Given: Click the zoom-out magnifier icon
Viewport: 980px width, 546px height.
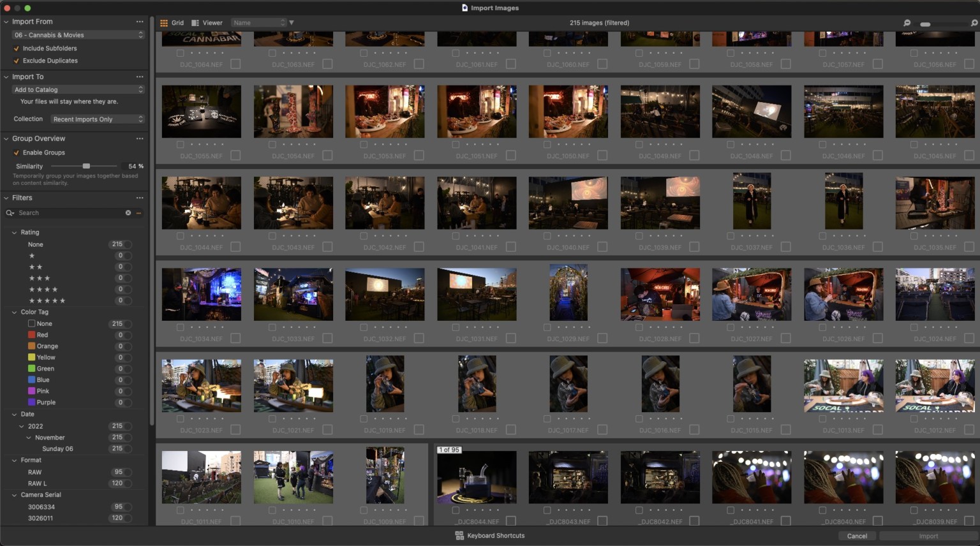Looking at the screenshot, I should pos(907,22).
